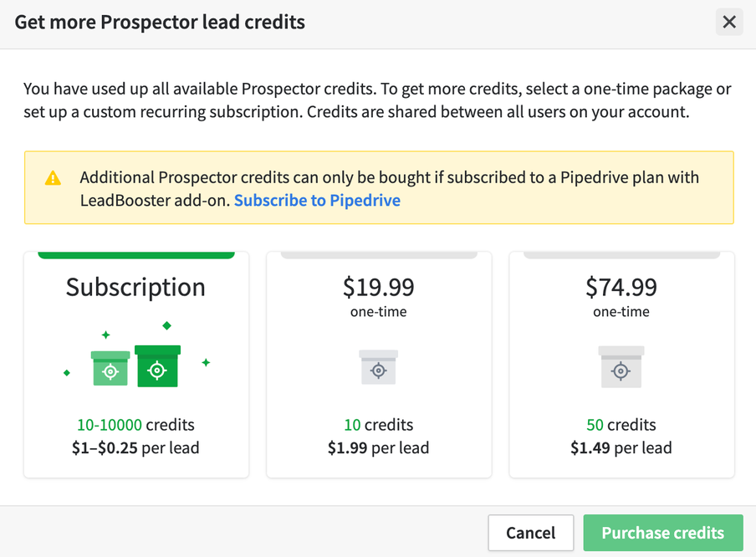Open the Subscribe to Pipedrive link
This screenshot has height=557, width=756.
point(317,200)
